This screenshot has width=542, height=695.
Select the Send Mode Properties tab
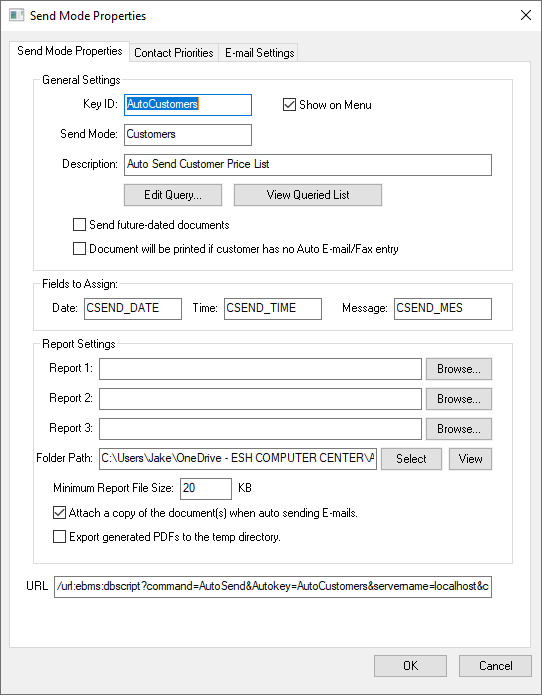point(70,51)
